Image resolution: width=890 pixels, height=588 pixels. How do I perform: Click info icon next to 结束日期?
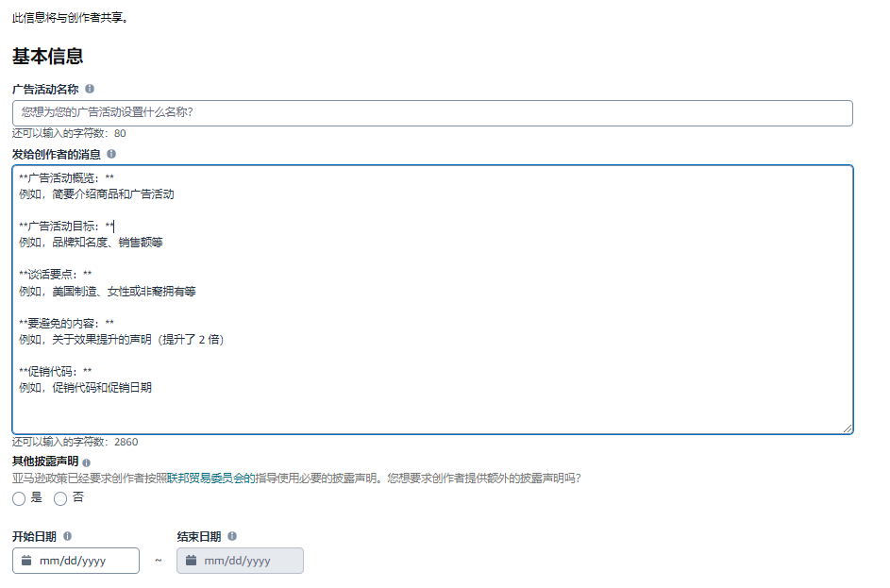[232, 536]
